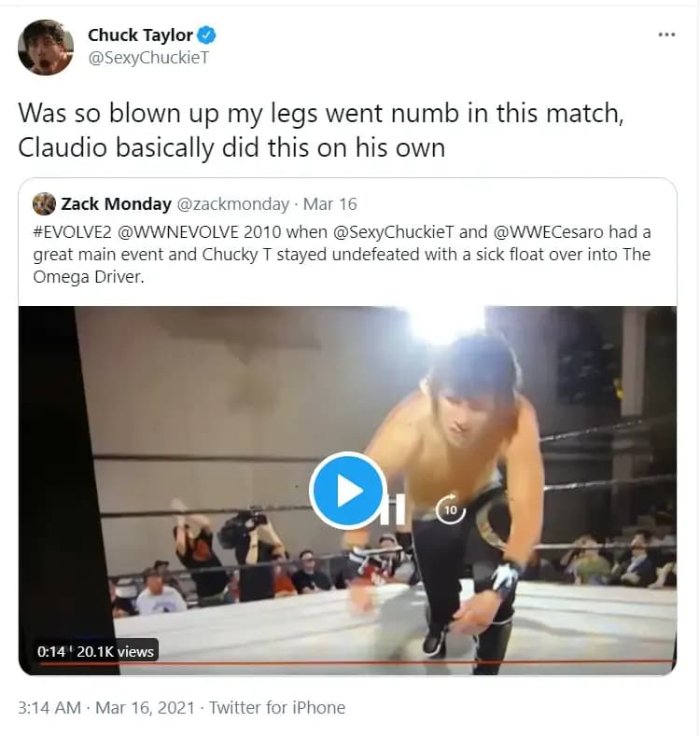The width and height of the screenshot is (700, 736).
Task: Click the Twitter for iPhone source link
Action: 277,708
